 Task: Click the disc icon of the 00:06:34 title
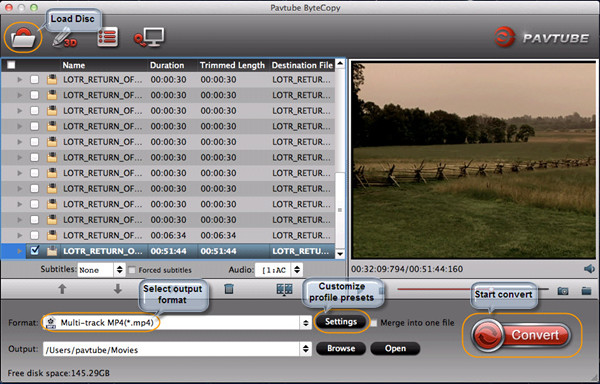[52, 235]
